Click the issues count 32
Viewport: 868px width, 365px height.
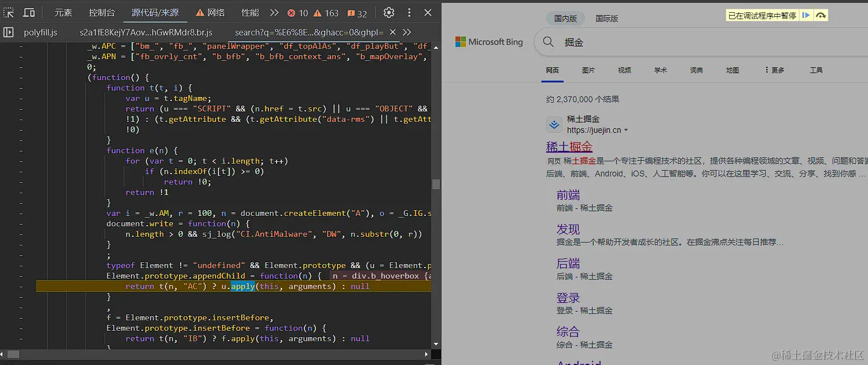tap(357, 13)
